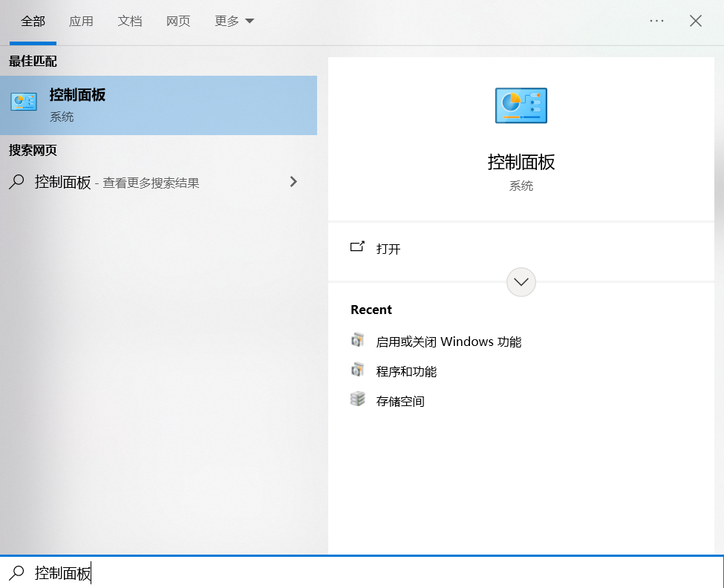Expand web result with the right chevron
The height and width of the screenshot is (588, 724).
coord(293,182)
